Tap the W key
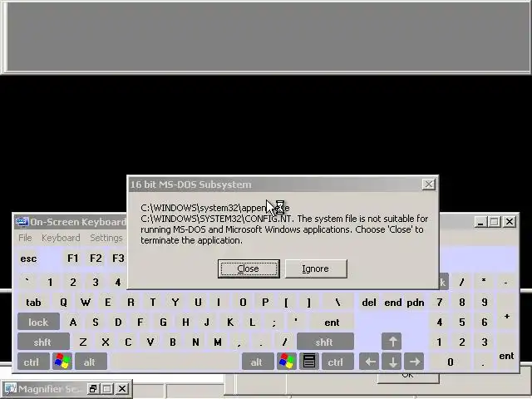The width and height of the screenshot is (532, 399). click(x=86, y=302)
